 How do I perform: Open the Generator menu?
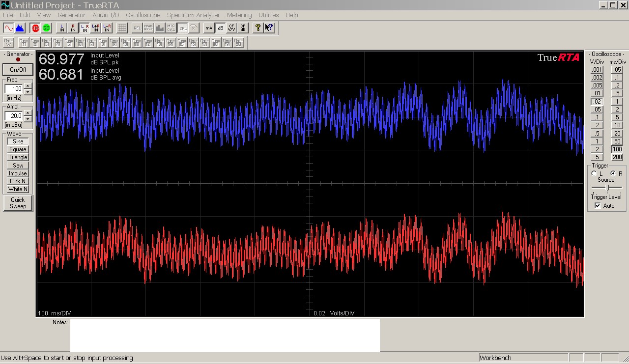[71, 15]
